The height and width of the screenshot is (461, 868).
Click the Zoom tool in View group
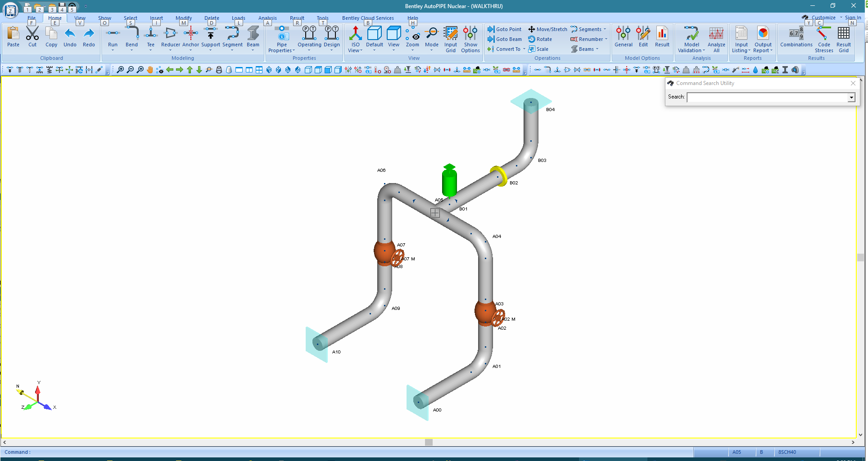tap(412, 38)
